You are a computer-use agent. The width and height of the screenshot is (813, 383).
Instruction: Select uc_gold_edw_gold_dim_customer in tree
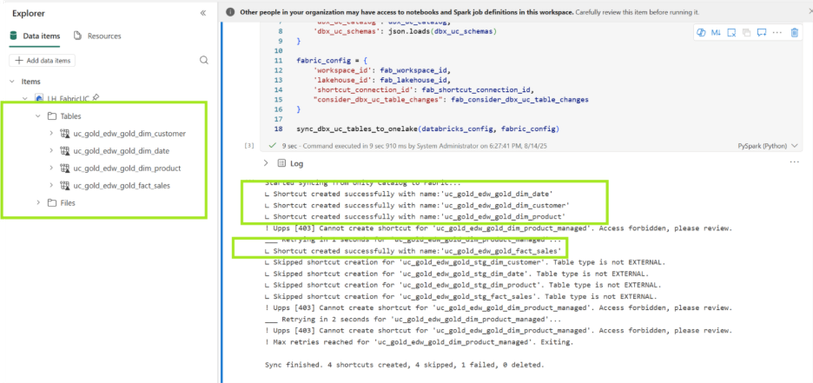point(129,134)
